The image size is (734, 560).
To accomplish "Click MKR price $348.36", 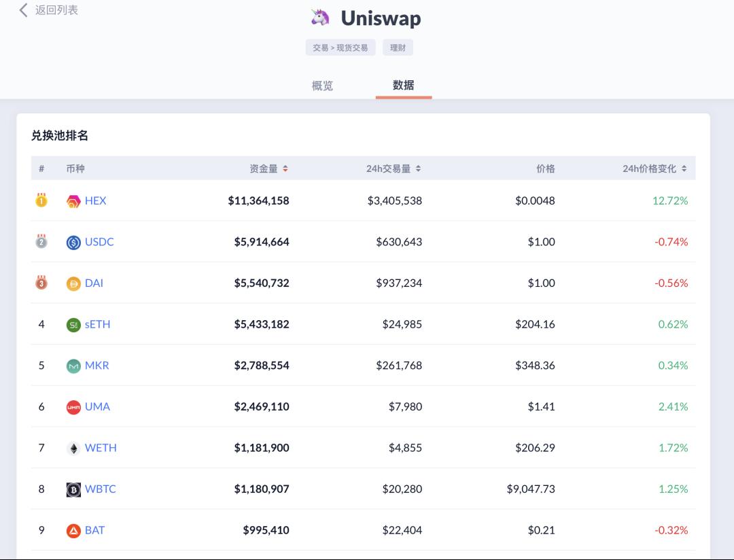I will (x=535, y=365).
